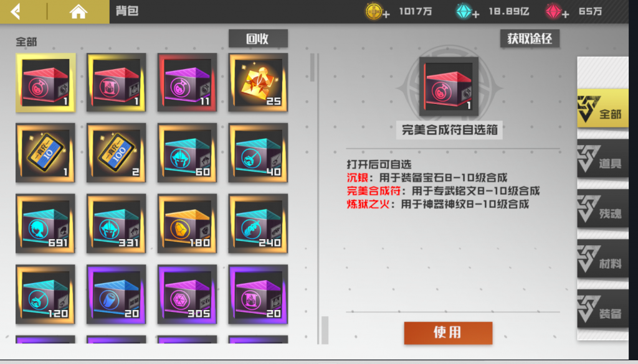
Task: Open the home screen icon
Action: click(x=78, y=11)
